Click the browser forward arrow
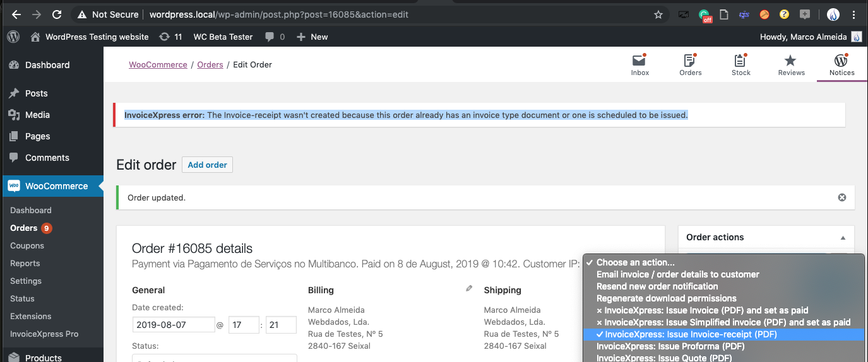The image size is (868, 362). click(37, 15)
